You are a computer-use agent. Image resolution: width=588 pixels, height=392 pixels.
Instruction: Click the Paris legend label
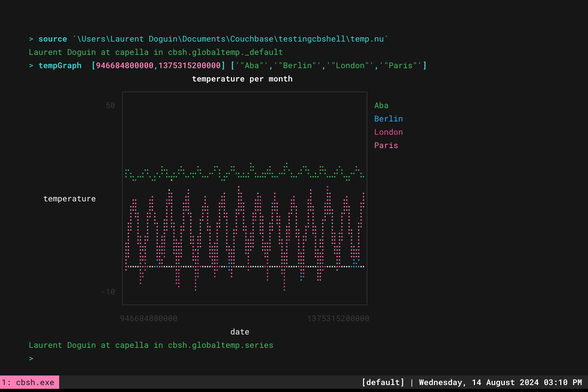[386, 145]
